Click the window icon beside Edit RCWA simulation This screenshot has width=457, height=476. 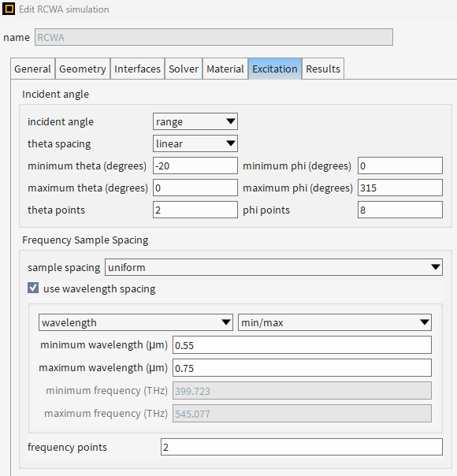[x=9, y=9]
